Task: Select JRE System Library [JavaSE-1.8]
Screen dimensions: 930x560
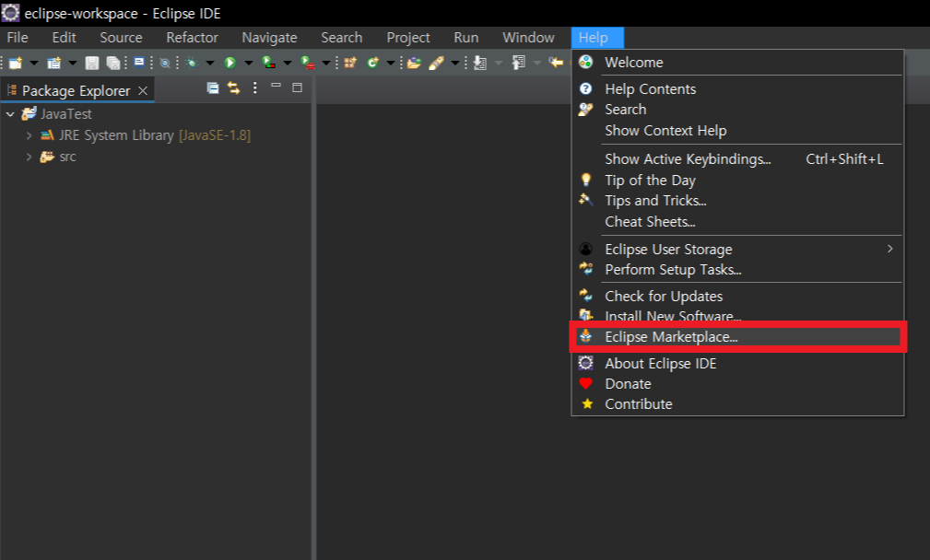Action: pyautogui.click(x=154, y=135)
